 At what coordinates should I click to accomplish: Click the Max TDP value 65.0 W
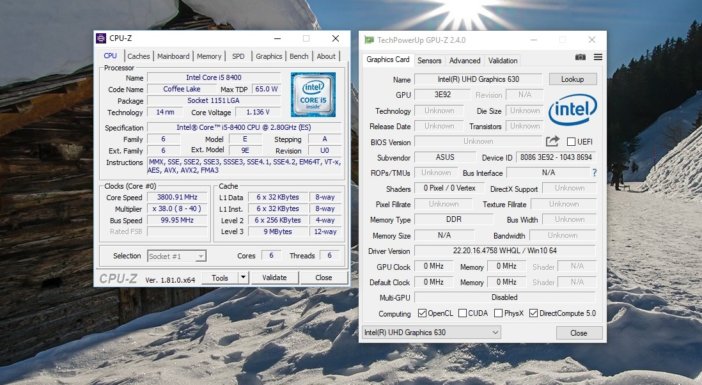tap(266, 89)
